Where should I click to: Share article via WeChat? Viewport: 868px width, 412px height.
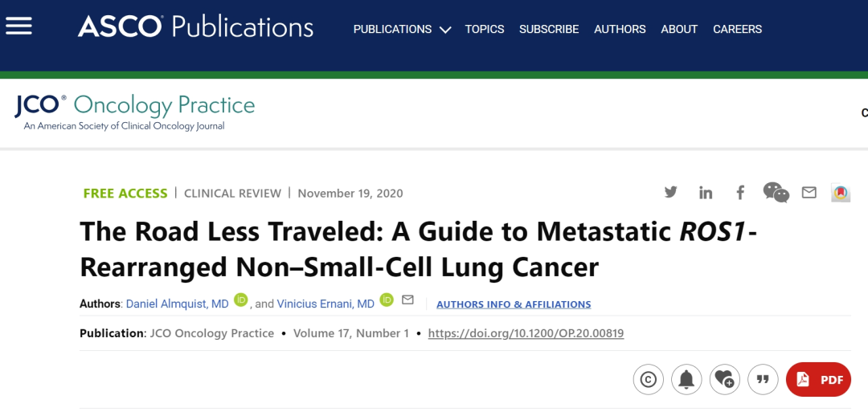point(776,193)
